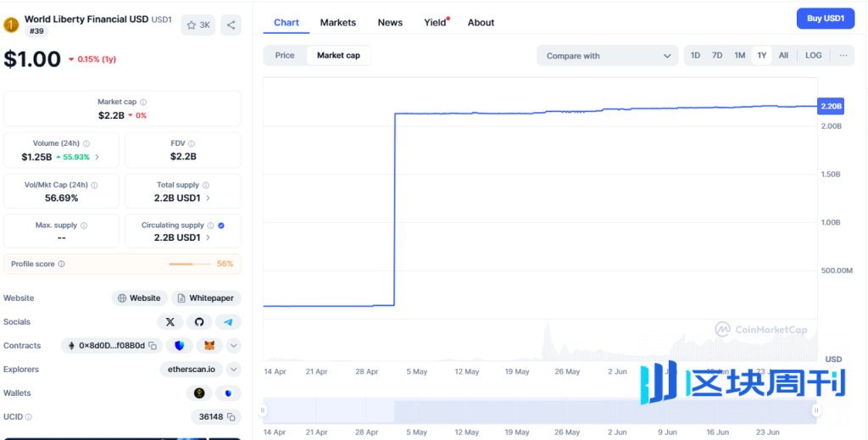This screenshot has height=440, width=868.
Task: Click the 2.20B price label on chart
Action: 831,106
